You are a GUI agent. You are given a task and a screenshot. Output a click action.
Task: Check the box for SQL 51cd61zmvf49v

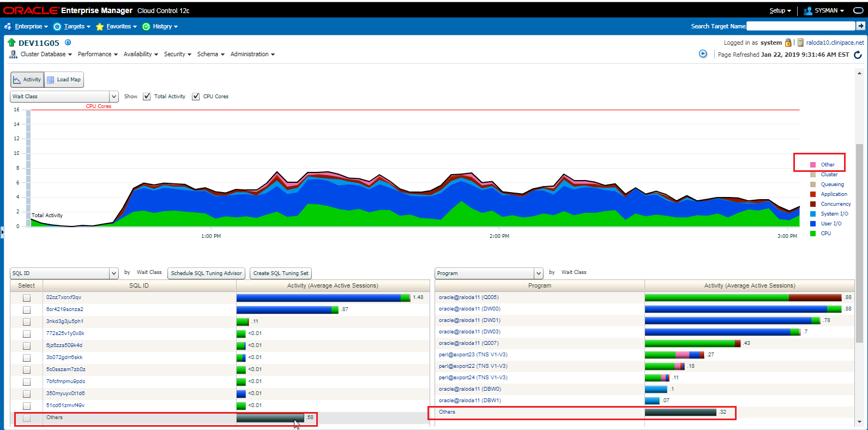click(26, 406)
